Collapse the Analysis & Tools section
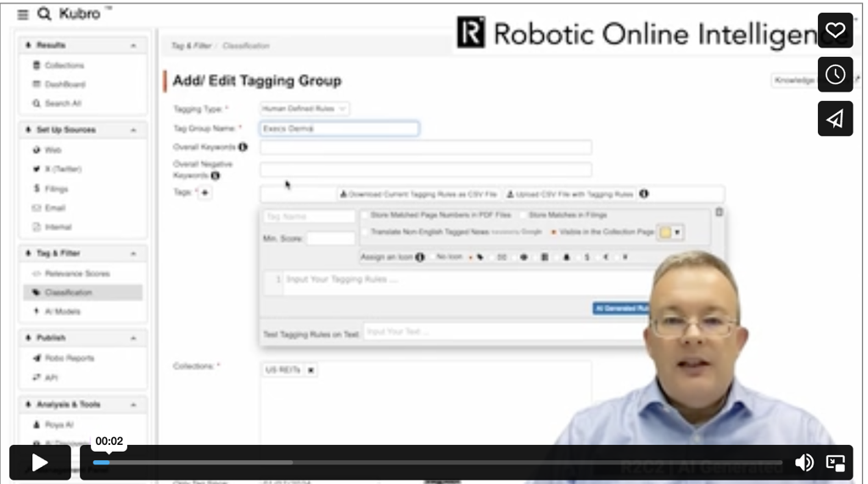Viewport: 868px width, 484px height. click(x=133, y=405)
